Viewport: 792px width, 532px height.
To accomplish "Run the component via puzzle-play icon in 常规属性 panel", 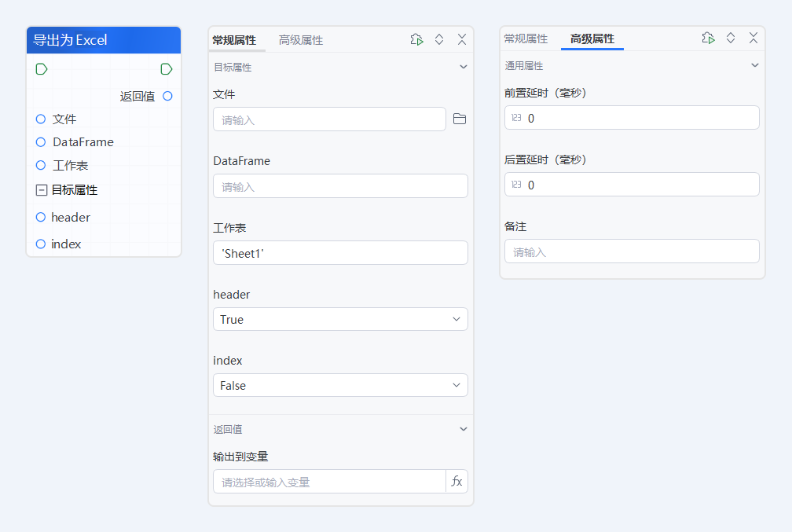I will point(416,38).
